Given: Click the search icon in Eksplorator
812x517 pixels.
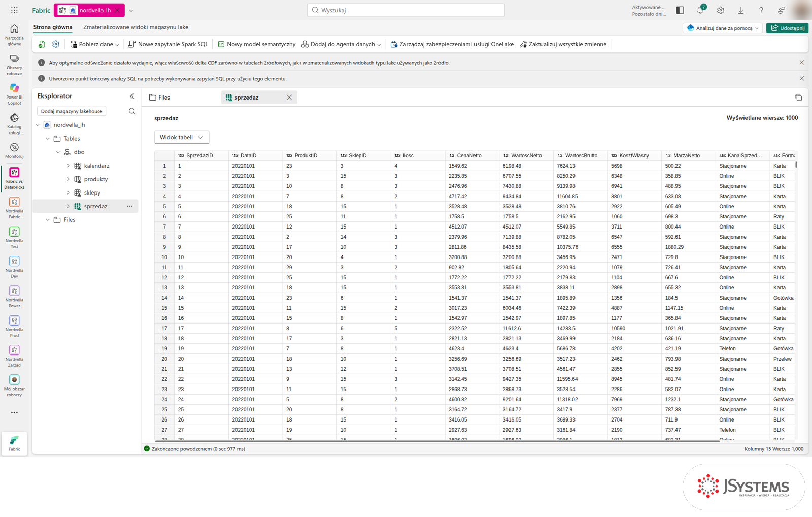Looking at the screenshot, I should tap(132, 111).
